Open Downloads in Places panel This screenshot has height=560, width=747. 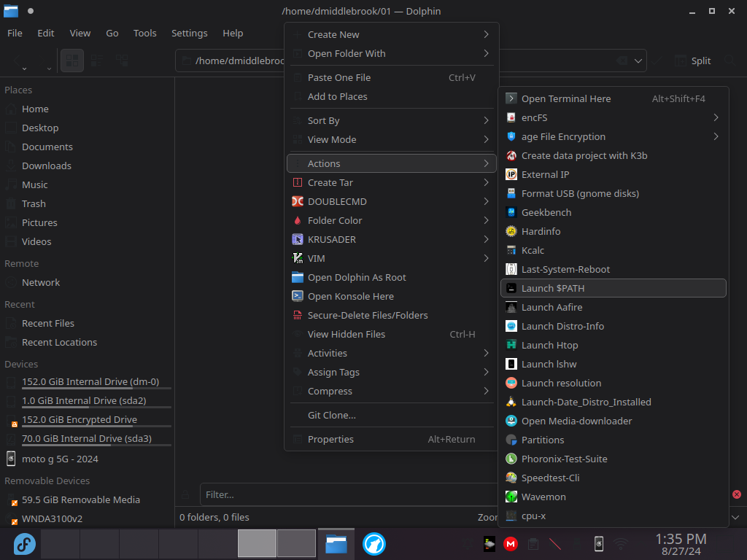[88, 166]
